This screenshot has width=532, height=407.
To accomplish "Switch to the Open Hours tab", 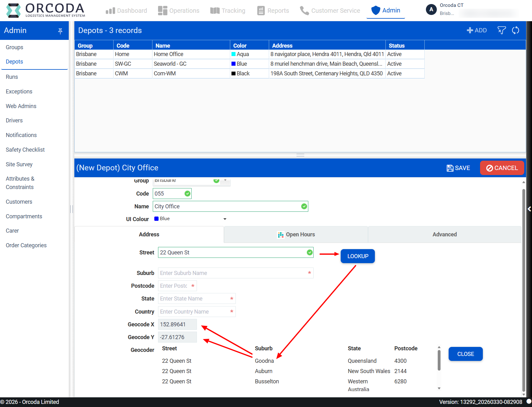I will (x=296, y=234).
